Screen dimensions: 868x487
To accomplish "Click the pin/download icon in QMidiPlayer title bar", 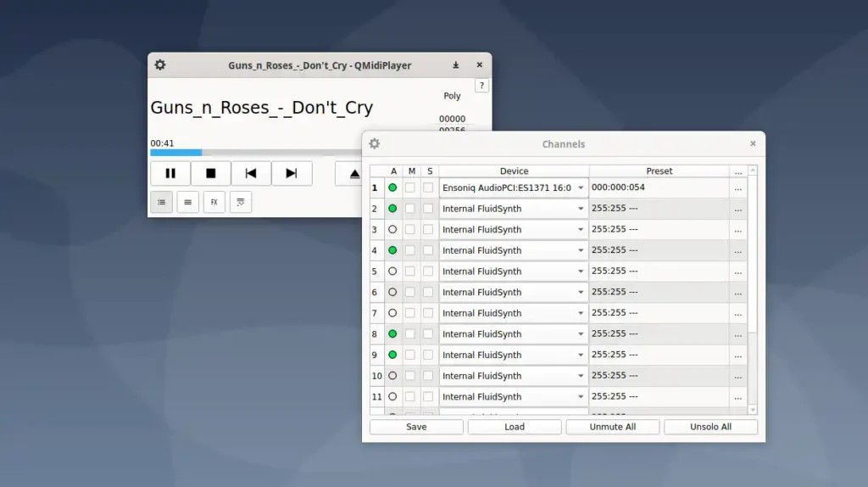I will [455, 64].
